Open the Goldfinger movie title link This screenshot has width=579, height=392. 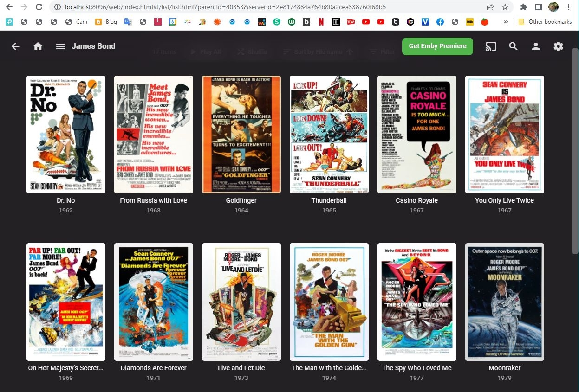(241, 200)
